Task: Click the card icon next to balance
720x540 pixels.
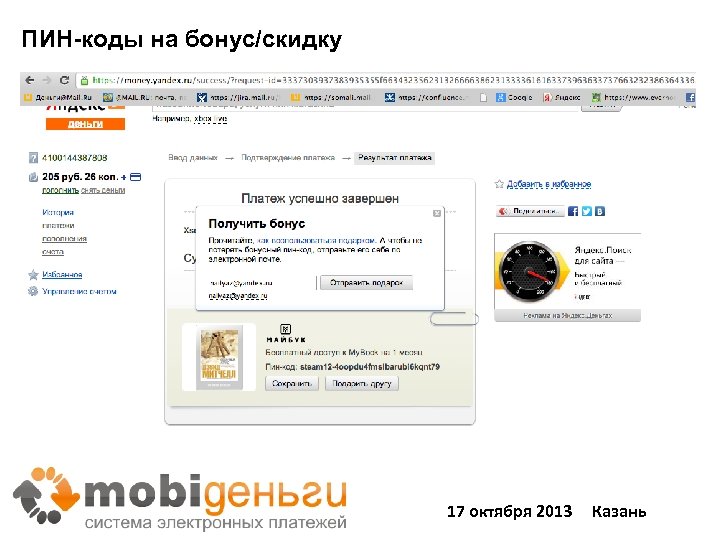Action: (135, 177)
